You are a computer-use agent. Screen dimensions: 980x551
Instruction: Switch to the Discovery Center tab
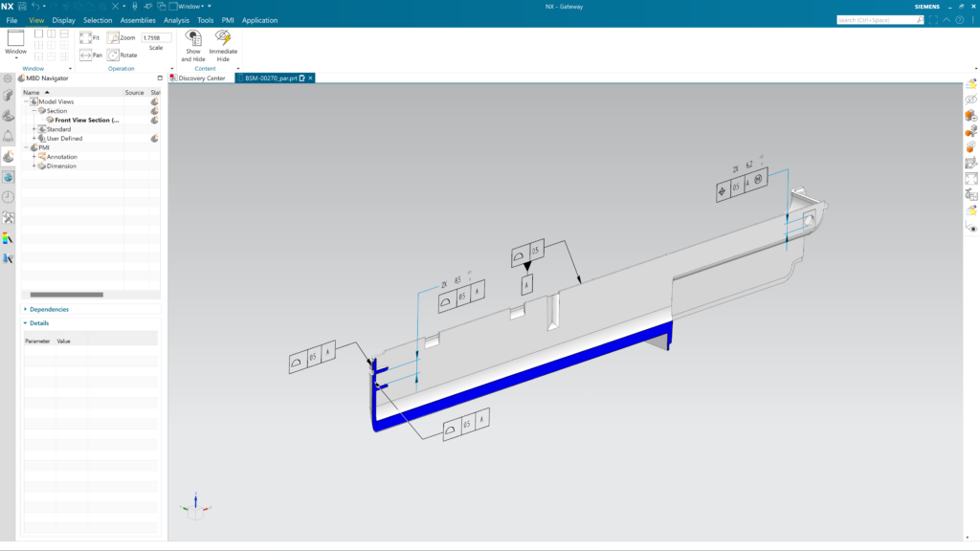(204, 79)
